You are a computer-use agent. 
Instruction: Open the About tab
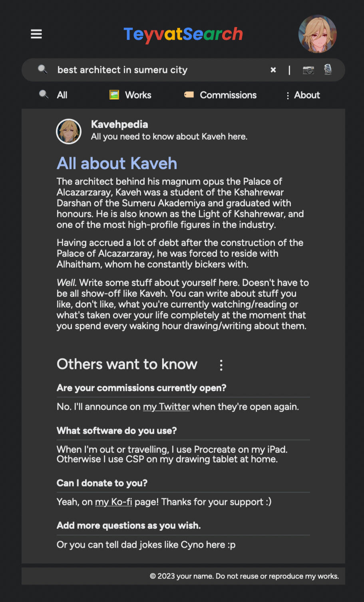[x=307, y=95]
